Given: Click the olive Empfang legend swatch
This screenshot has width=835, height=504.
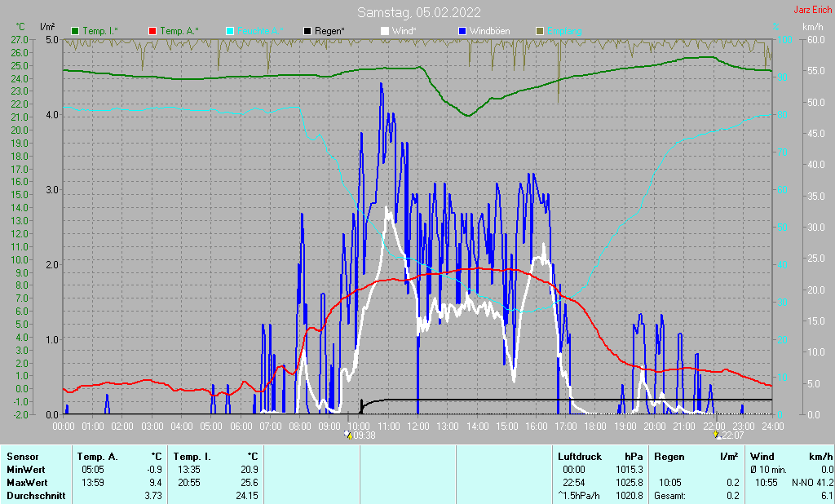Looking at the screenshot, I should [540, 31].
